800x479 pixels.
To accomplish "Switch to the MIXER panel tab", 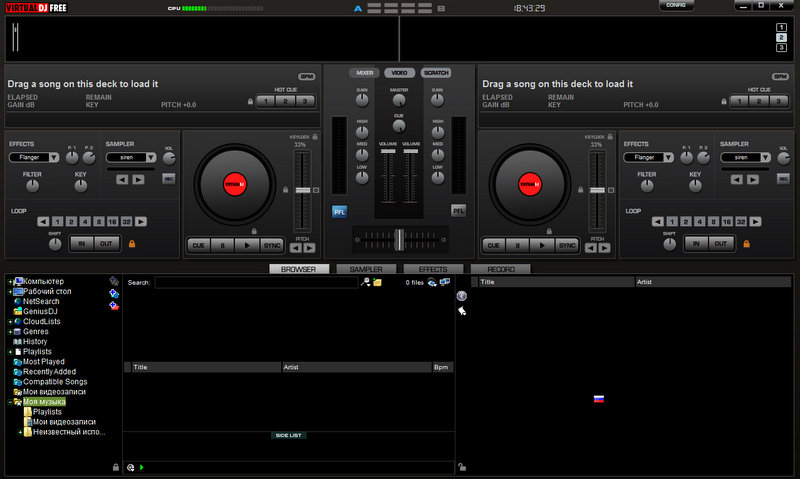I will click(x=364, y=73).
